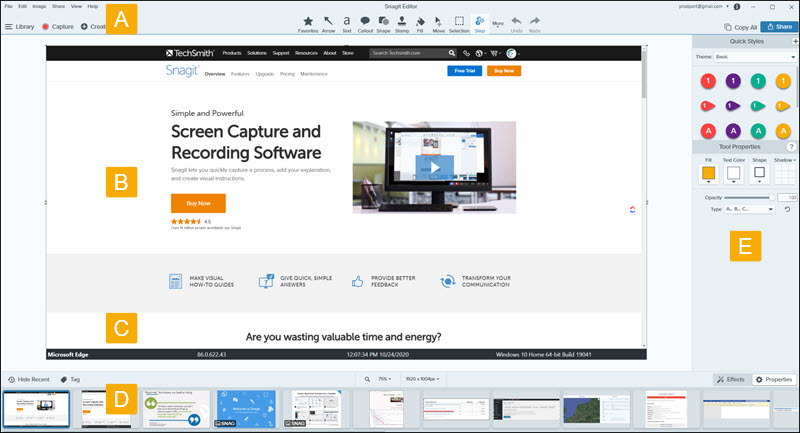Open the Type dropdown showing A, B, C
This screenshot has width=800, height=433.
(x=749, y=209)
